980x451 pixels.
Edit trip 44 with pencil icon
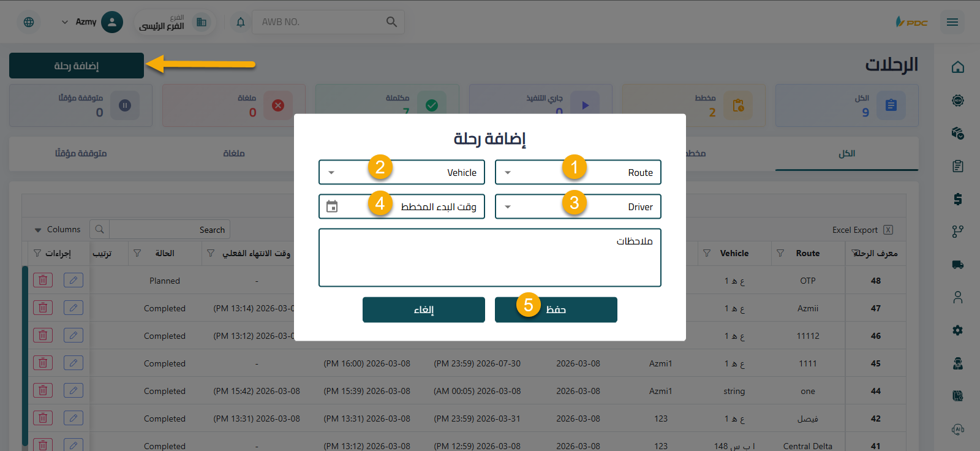(73, 390)
